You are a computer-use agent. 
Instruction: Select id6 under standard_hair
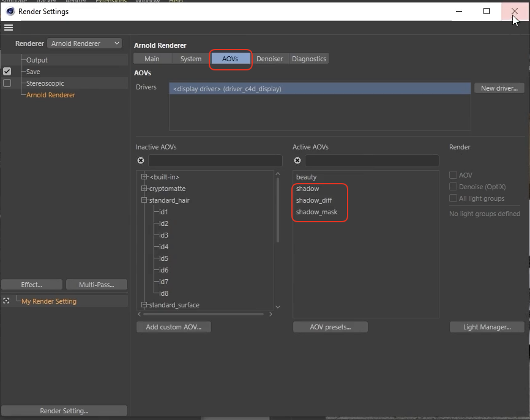point(163,270)
